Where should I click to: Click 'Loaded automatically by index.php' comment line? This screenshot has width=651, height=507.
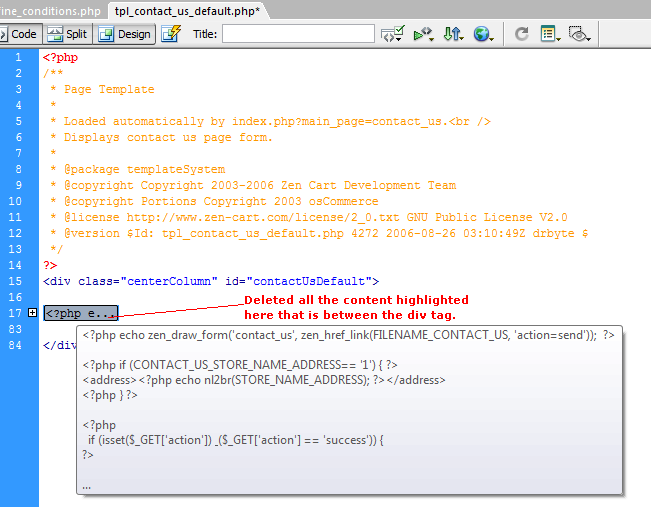[270, 121]
